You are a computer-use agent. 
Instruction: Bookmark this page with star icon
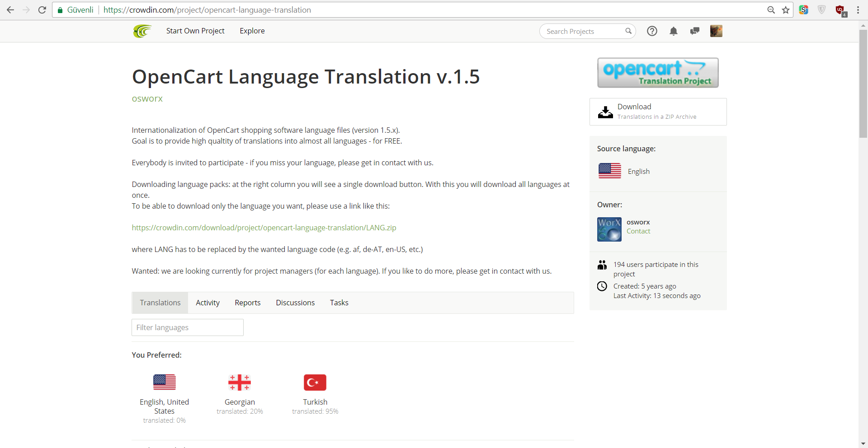[x=786, y=10]
